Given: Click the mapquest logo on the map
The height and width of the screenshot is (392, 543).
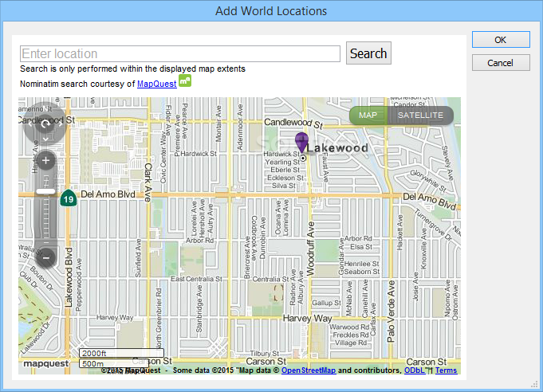Looking at the screenshot, I should pos(46,363).
